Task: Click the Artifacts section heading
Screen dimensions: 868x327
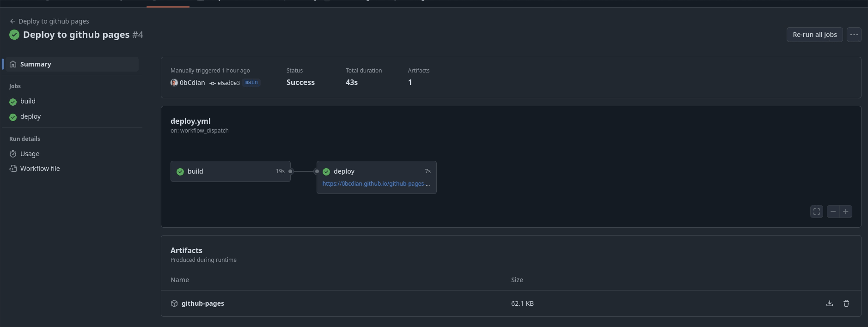Action: click(x=186, y=250)
